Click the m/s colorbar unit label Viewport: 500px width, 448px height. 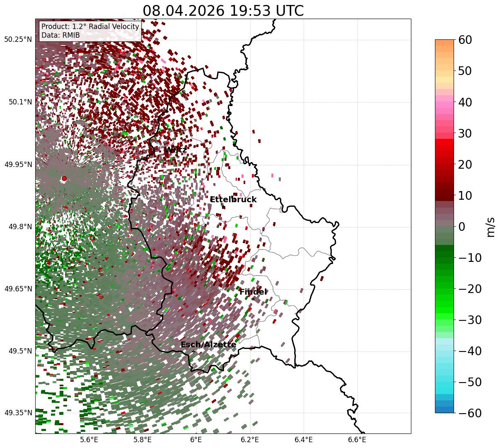491,226
